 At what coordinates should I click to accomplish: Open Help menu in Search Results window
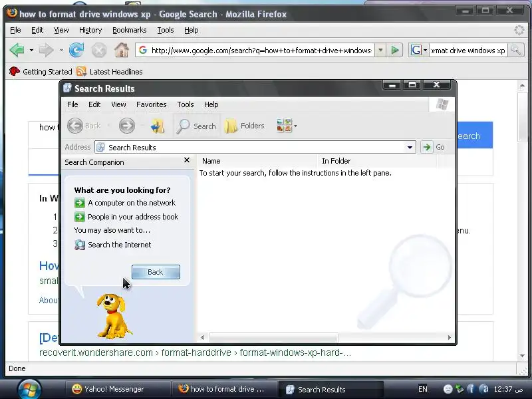[x=211, y=104]
